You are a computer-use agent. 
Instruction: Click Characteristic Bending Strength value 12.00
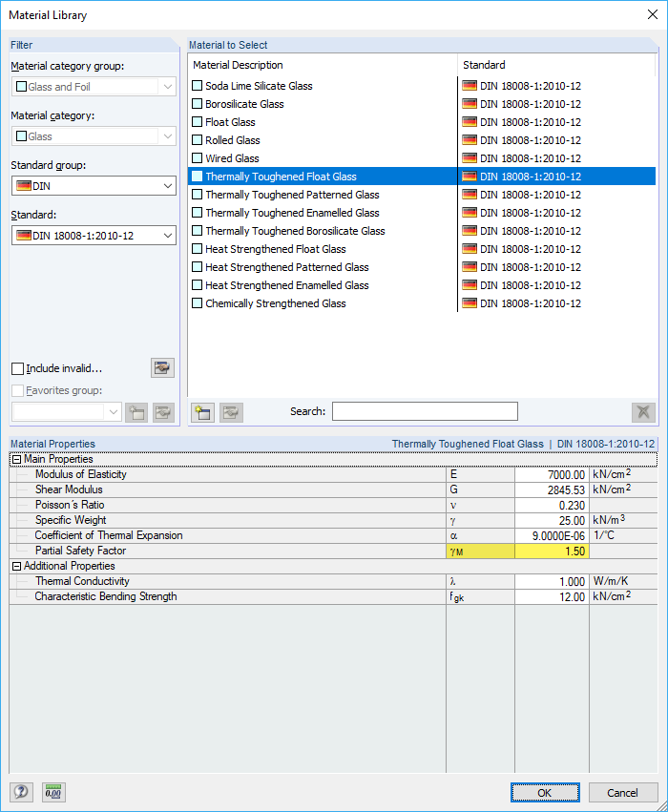pos(552,596)
